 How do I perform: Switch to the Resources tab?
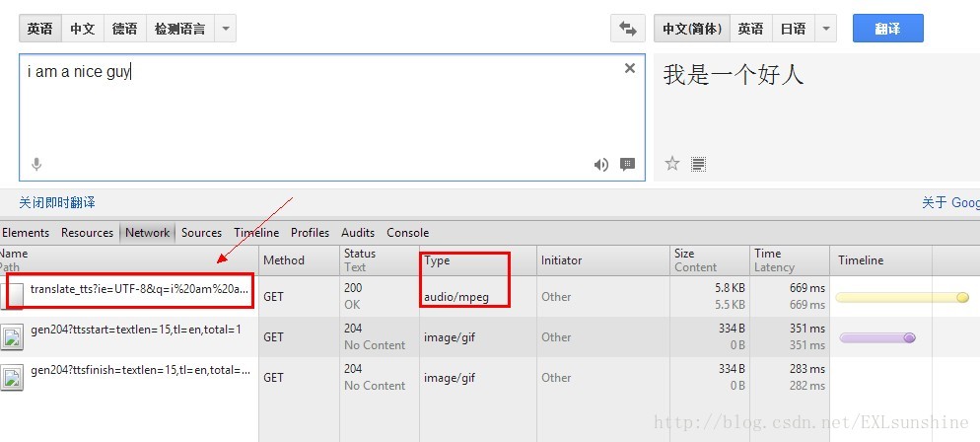click(x=87, y=233)
